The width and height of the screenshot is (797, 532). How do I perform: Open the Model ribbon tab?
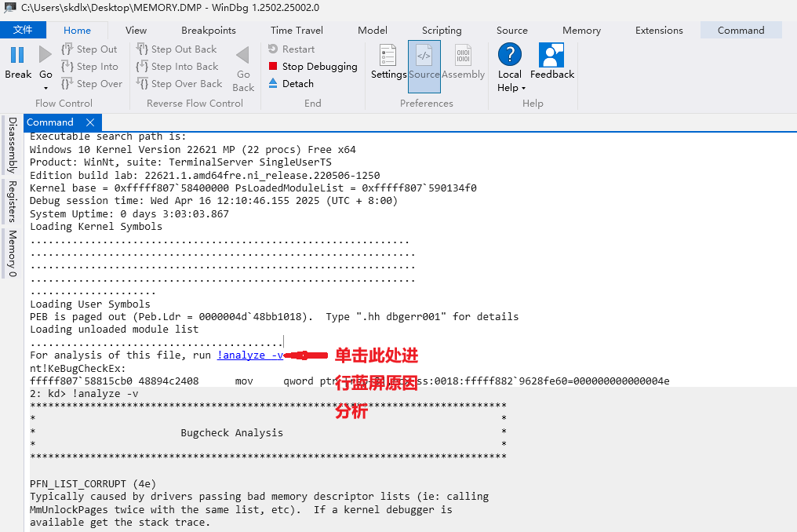coord(373,30)
